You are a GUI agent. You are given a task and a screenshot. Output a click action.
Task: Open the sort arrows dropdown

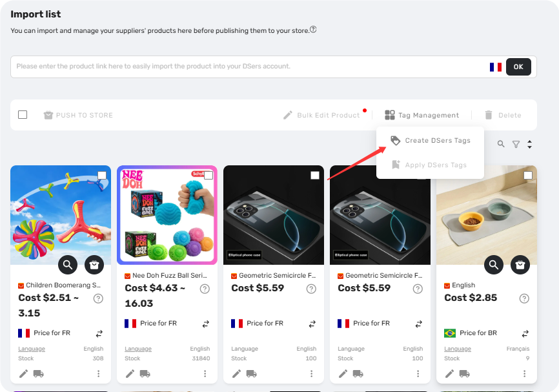530,144
